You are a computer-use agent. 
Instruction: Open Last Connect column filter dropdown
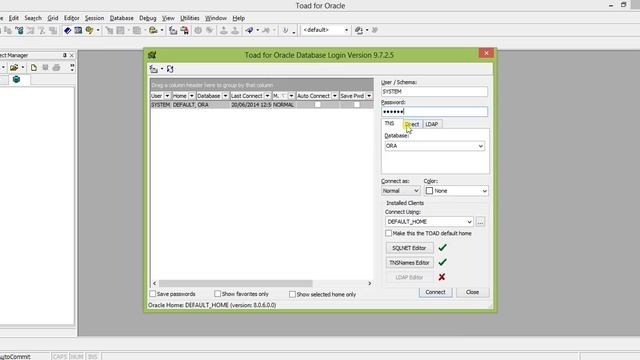click(x=267, y=96)
